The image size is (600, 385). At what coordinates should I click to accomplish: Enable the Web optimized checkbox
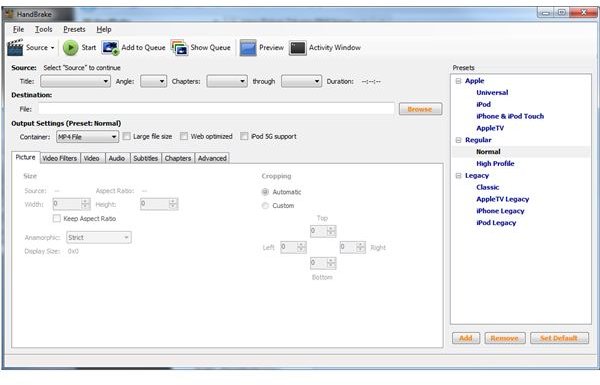point(184,136)
